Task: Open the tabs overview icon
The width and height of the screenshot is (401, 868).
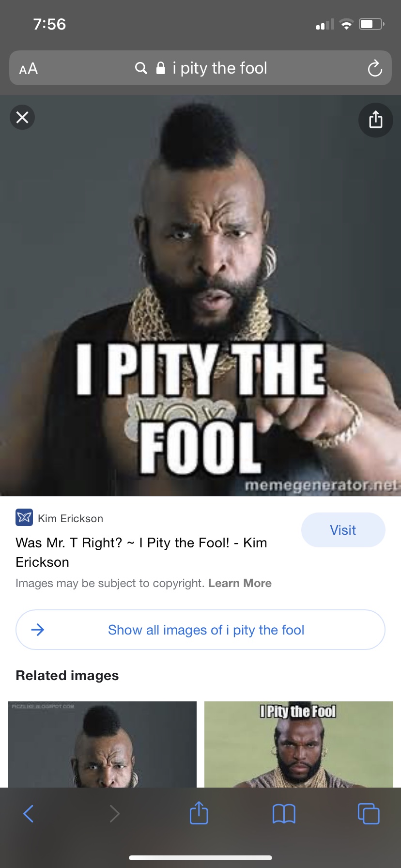Action: [369, 814]
